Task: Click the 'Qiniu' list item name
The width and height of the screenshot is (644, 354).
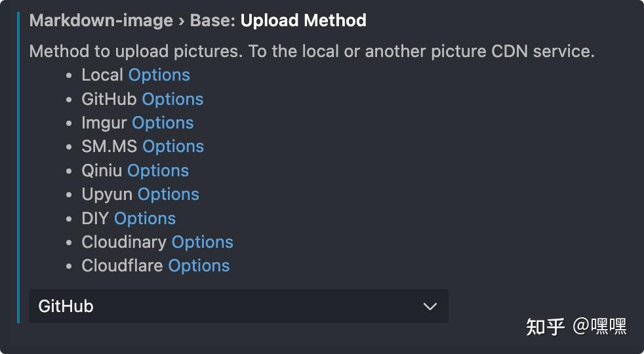Action: click(x=102, y=170)
